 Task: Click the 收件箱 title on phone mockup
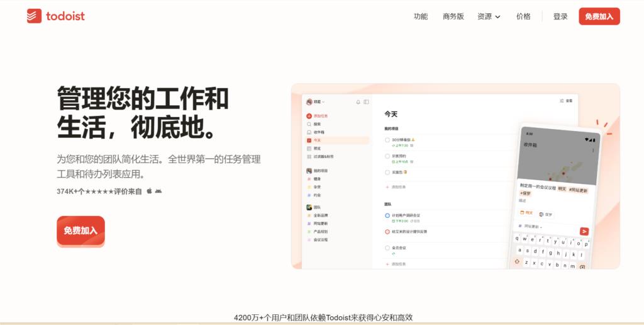pyautogui.click(x=530, y=145)
